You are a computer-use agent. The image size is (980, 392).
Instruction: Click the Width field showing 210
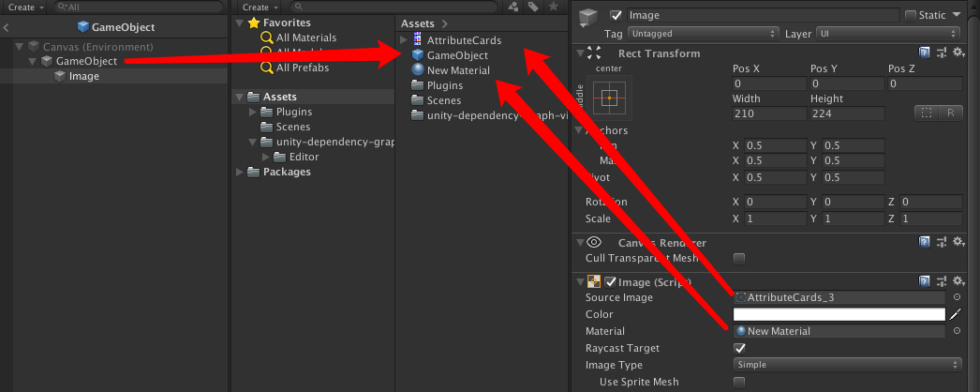tap(769, 113)
